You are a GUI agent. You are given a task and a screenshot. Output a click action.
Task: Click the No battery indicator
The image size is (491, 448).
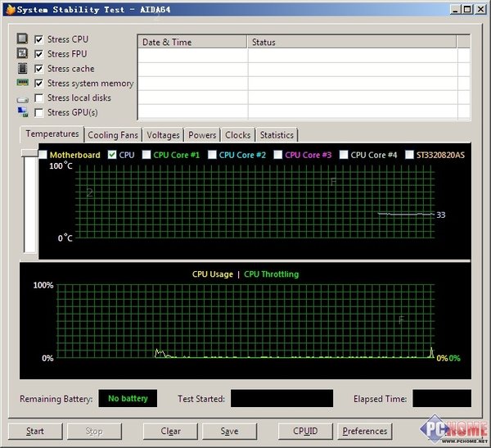(x=128, y=399)
